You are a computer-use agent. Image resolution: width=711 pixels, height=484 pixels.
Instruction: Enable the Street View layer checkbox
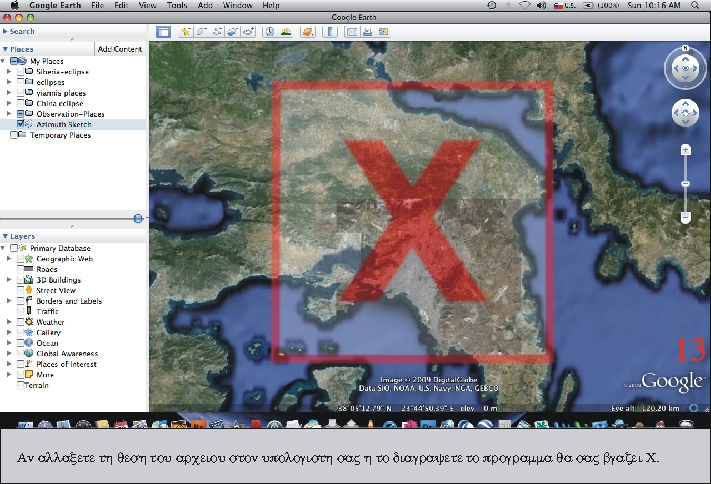coord(20,290)
